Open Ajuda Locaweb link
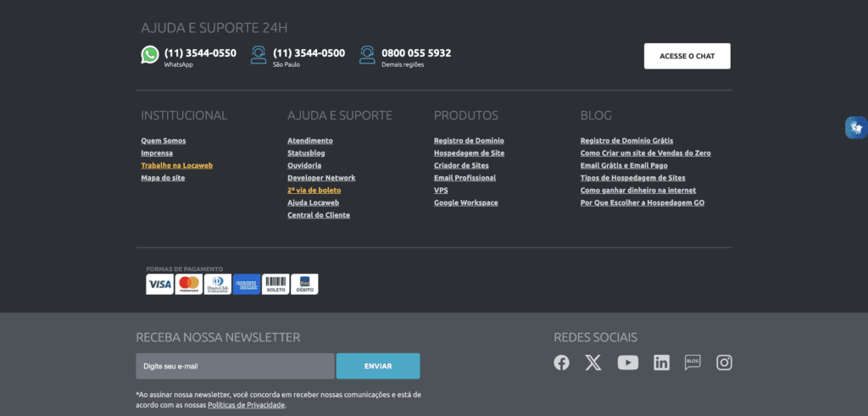Image resolution: width=868 pixels, height=416 pixels. point(313,203)
